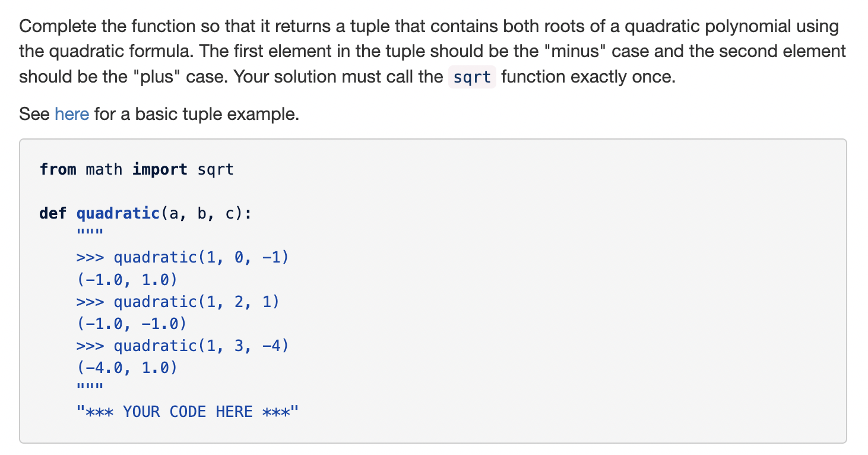
Task: Click the (a, b, c) parameter list
Action: (201, 213)
